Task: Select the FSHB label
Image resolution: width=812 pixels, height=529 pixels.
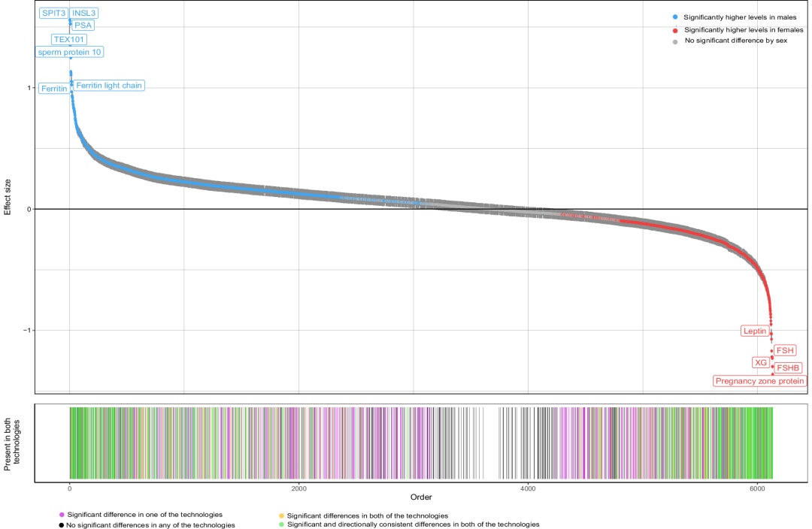Action: click(x=788, y=367)
